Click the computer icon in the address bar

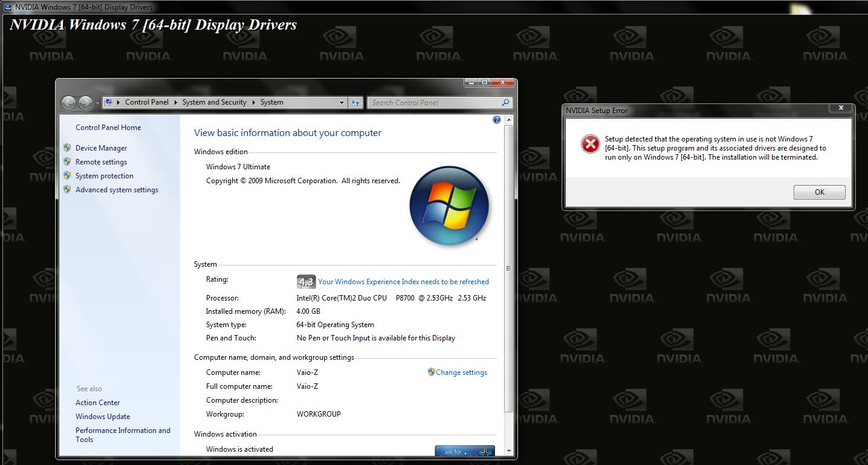(x=109, y=102)
